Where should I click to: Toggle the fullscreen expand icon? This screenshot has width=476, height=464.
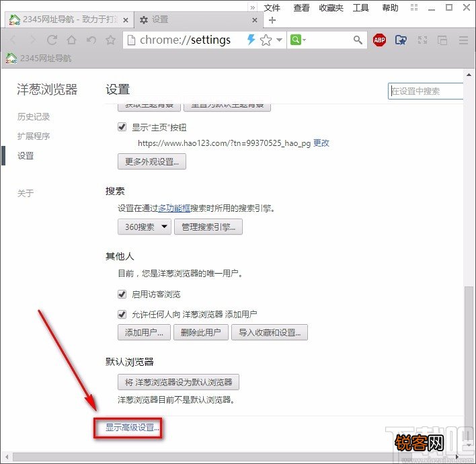423,40
